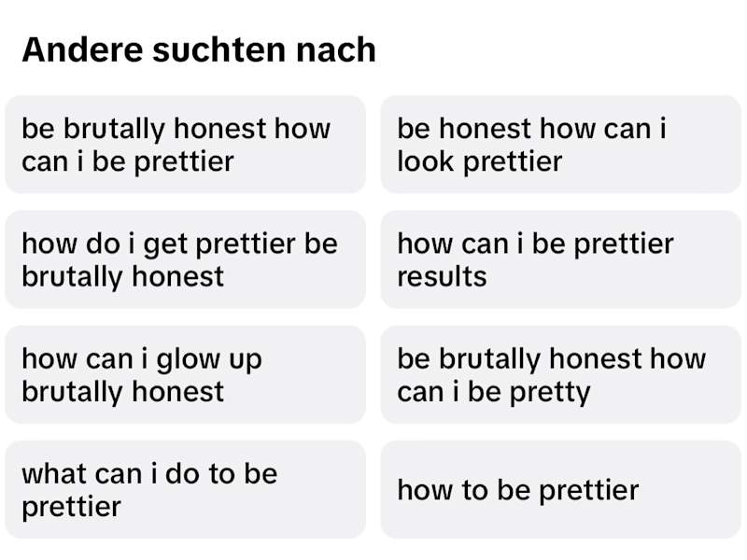
Task: Tap 'how do i get prettier be brutally honest'
Action: [185, 259]
